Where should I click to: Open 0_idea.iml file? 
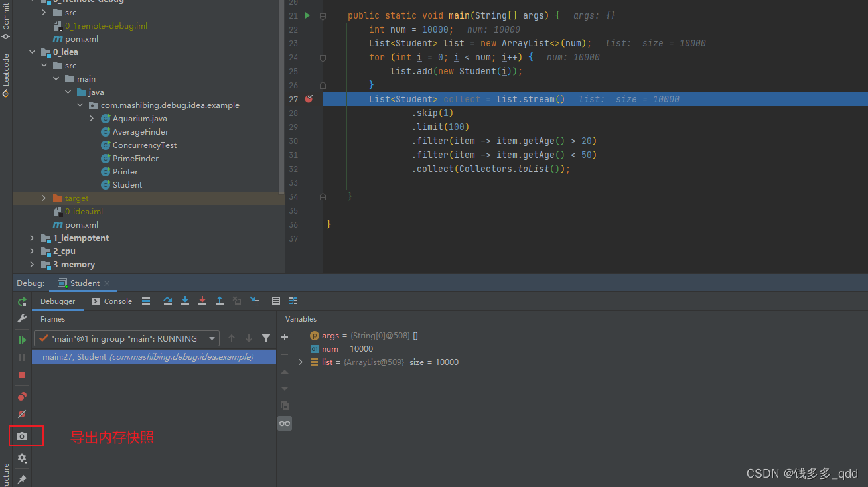click(x=78, y=212)
